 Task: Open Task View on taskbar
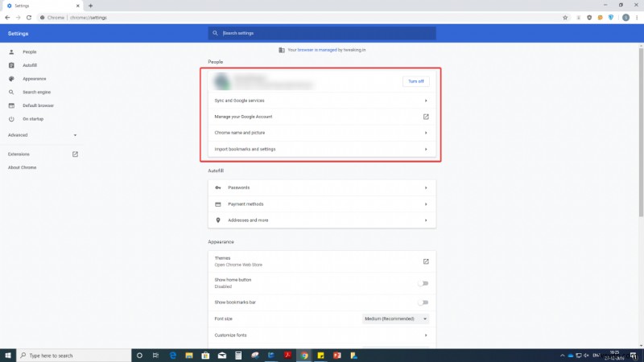pyautogui.click(x=155, y=356)
